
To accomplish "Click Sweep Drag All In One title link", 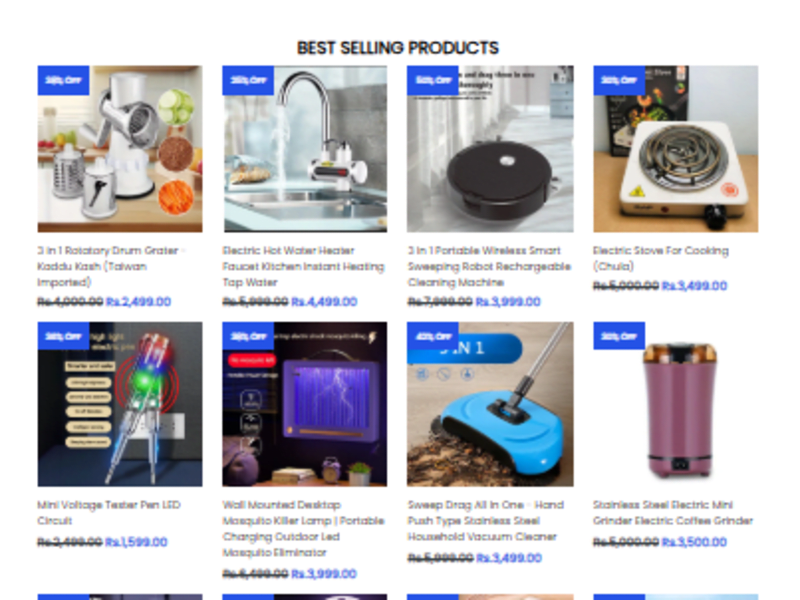I will [486, 520].
